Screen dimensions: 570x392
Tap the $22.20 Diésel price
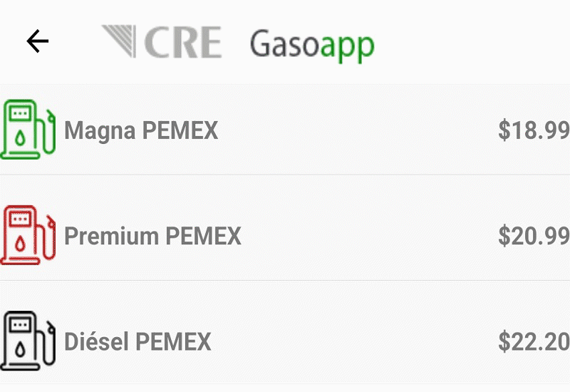coord(533,341)
